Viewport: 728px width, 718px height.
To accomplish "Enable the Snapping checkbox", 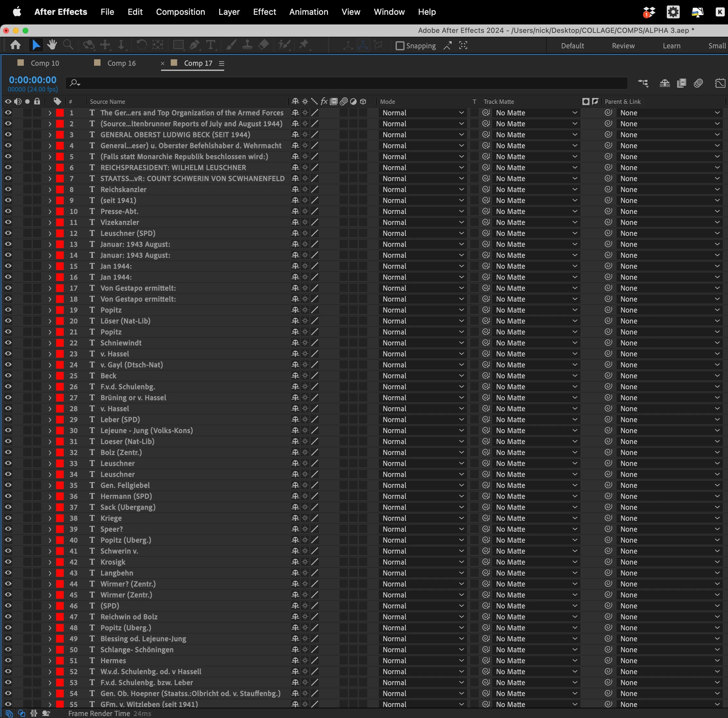I will click(400, 46).
